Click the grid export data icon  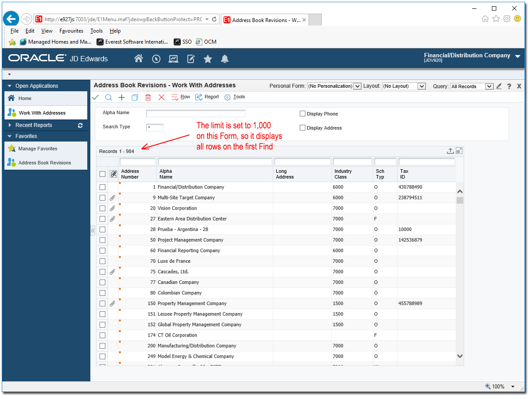tap(450, 151)
